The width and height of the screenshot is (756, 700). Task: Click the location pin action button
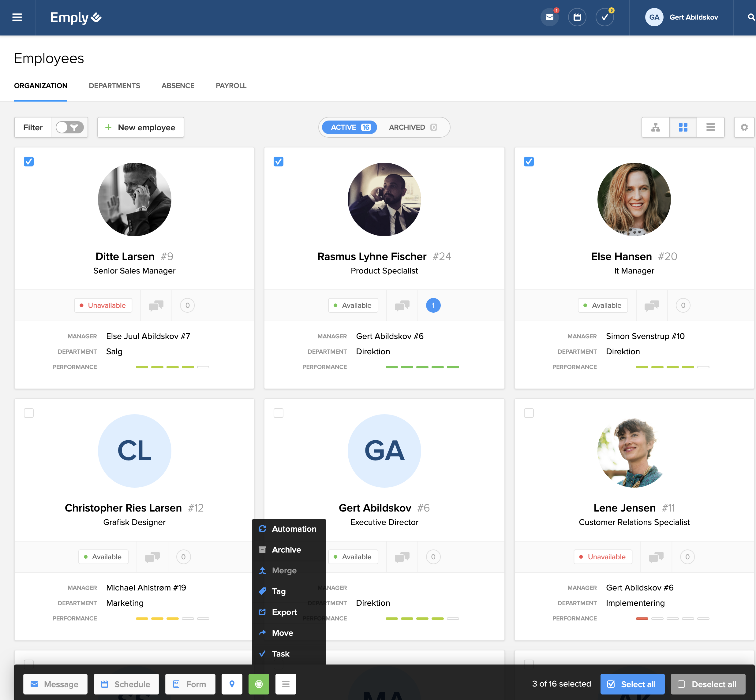coord(232,684)
